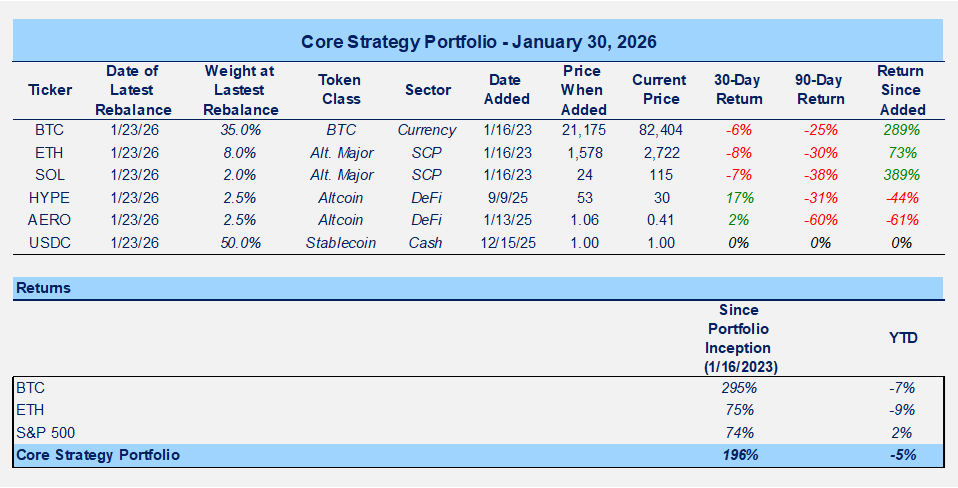958x488 pixels.
Task: Select the Ticker column header
Action: (49, 90)
